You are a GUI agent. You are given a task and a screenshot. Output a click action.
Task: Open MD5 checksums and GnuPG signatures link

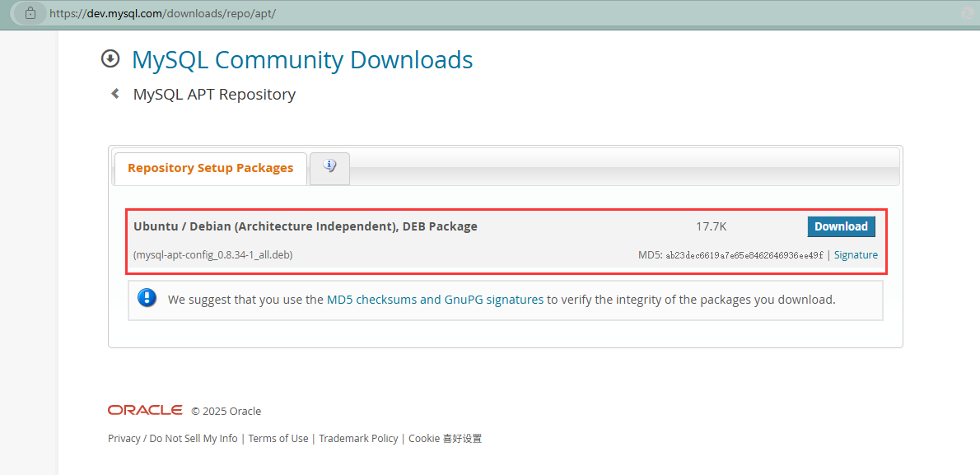point(435,300)
